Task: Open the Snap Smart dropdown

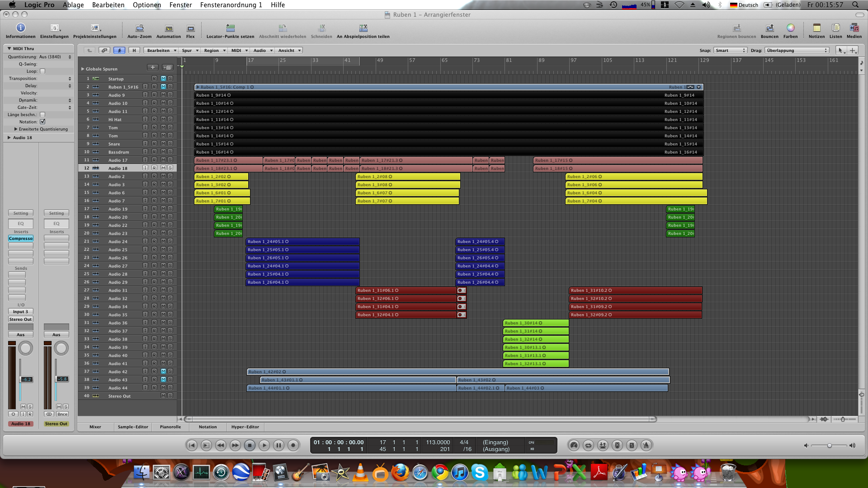Action: pyautogui.click(x=730, y=50)
